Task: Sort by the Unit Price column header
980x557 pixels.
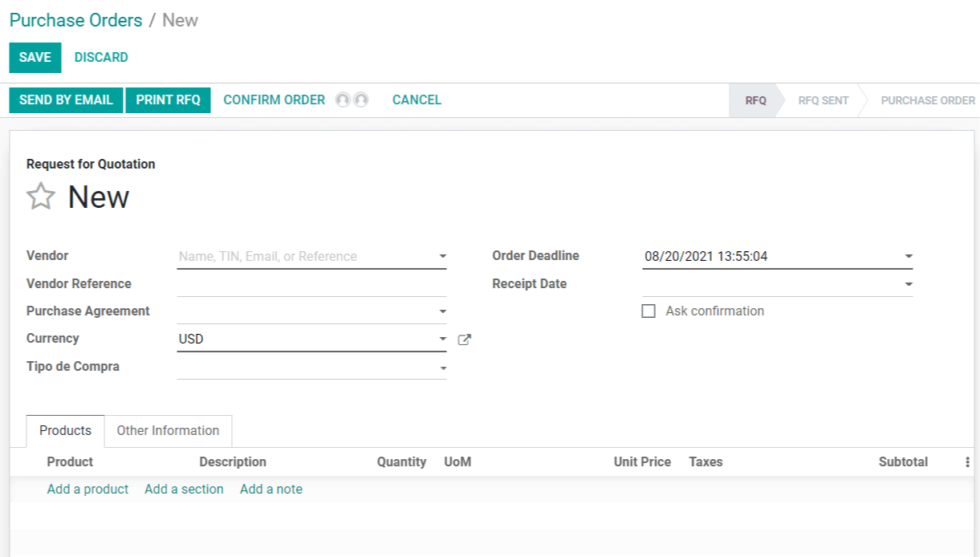Action: coord(642,462)
